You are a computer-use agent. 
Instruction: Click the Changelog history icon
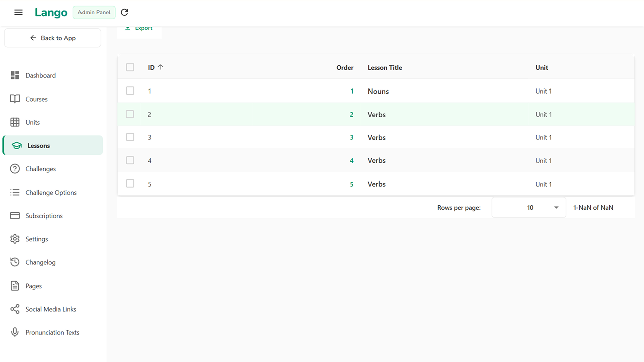pyautogui.click(x=15, y=262)
